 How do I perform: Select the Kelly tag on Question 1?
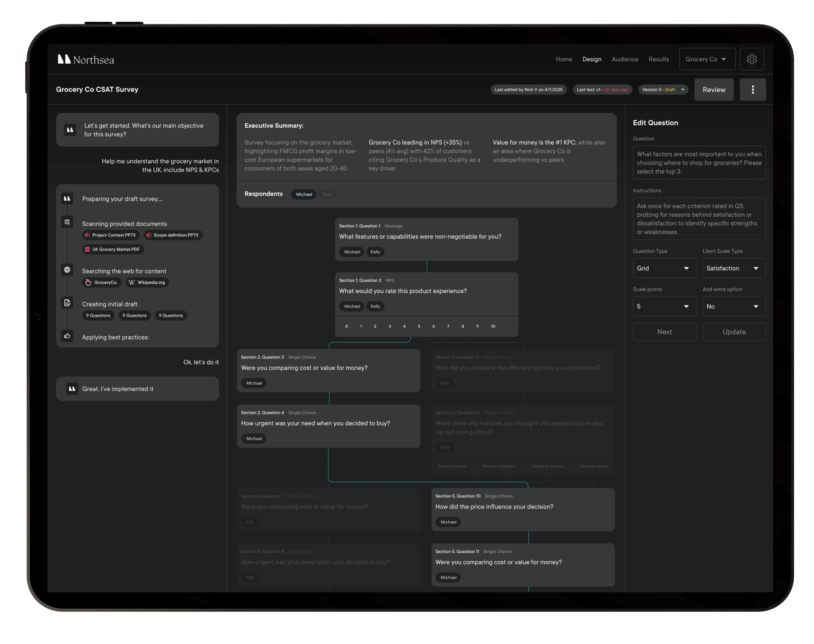[x=375, y=252]
